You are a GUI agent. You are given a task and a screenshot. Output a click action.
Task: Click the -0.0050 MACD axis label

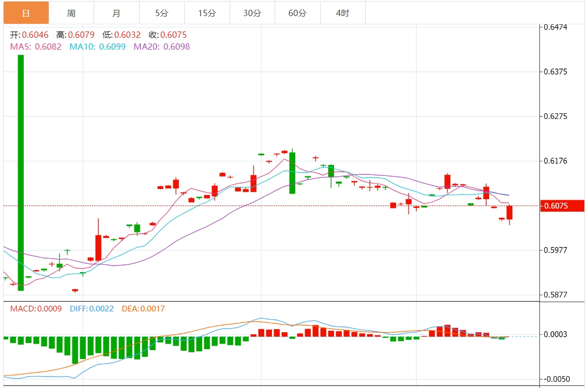(557, 379)
